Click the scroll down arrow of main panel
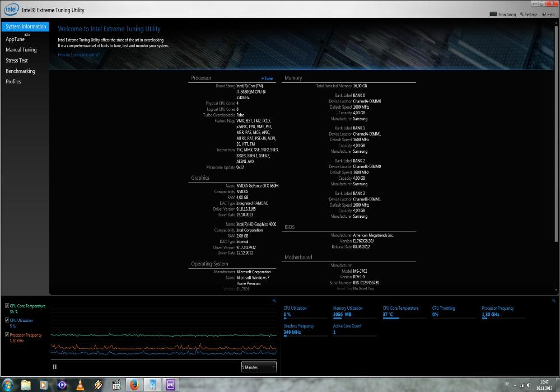The image size is (560, 392). 556,290
